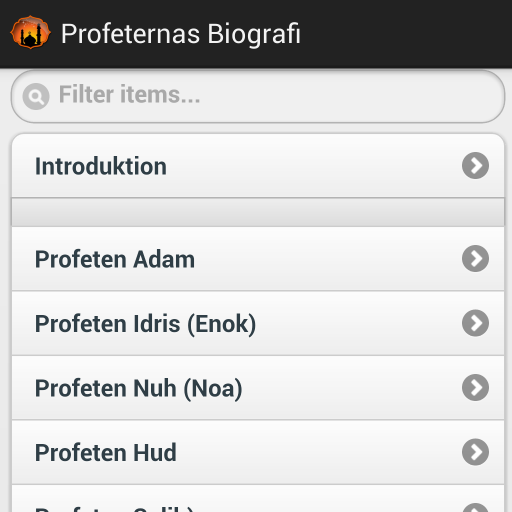Tap the Profeternas Biografi title text
The width and height of the screenshot is (512, 512).
coord(181,34)
